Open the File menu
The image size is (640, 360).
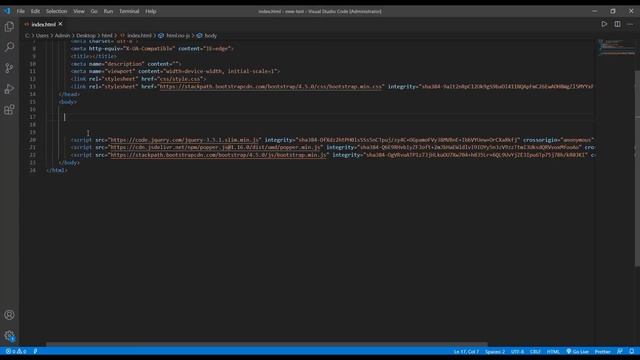coord(20,11)
